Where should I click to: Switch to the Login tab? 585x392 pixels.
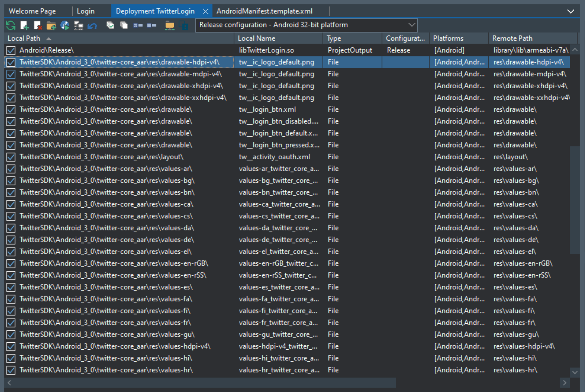tap(86, 11)
